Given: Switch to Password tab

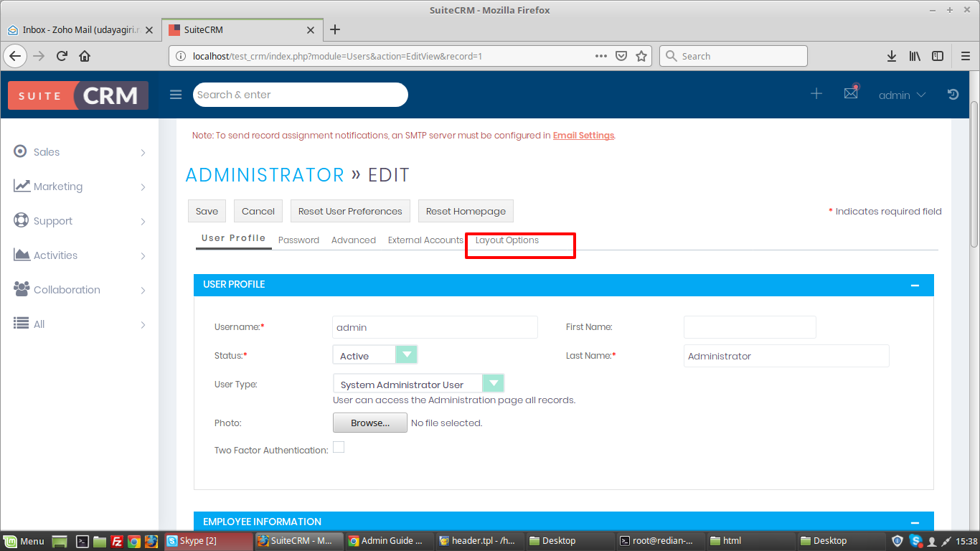Looking at the screenshot, I should [298, 240].
